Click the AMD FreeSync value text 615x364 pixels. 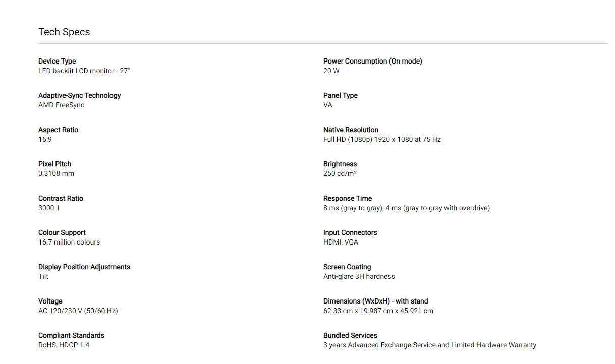[x=61, y=105]
